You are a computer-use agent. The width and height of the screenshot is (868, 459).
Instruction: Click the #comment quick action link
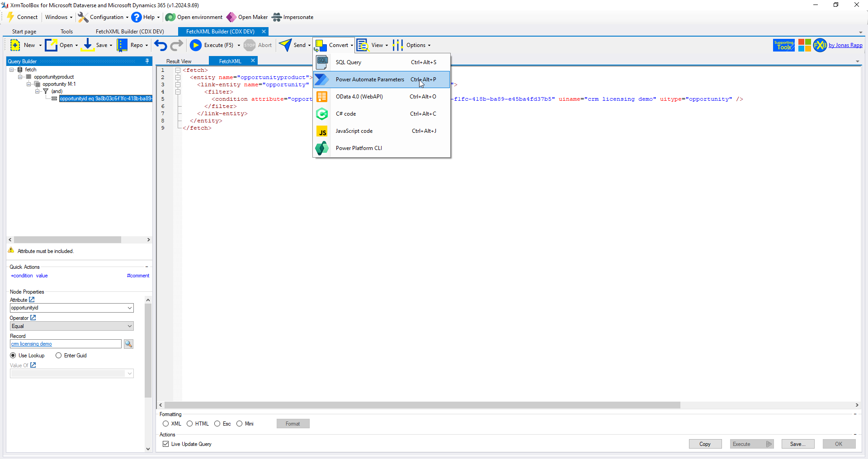[x=138, y=276]
